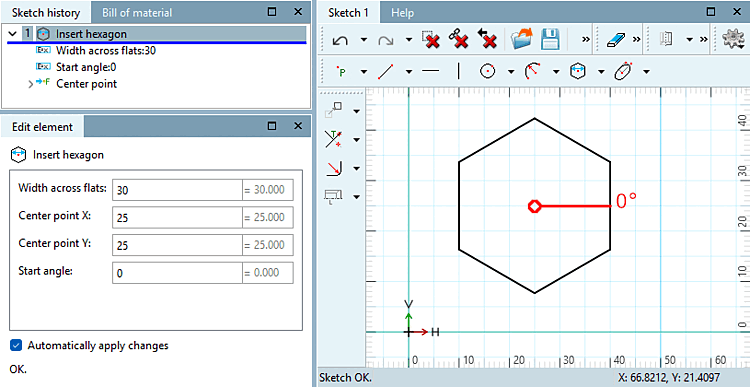Image resolution: width=750 pixels, height=387 pixels.
Task: Select Start angle:0 history entry
Action: [x=87, y=67]
